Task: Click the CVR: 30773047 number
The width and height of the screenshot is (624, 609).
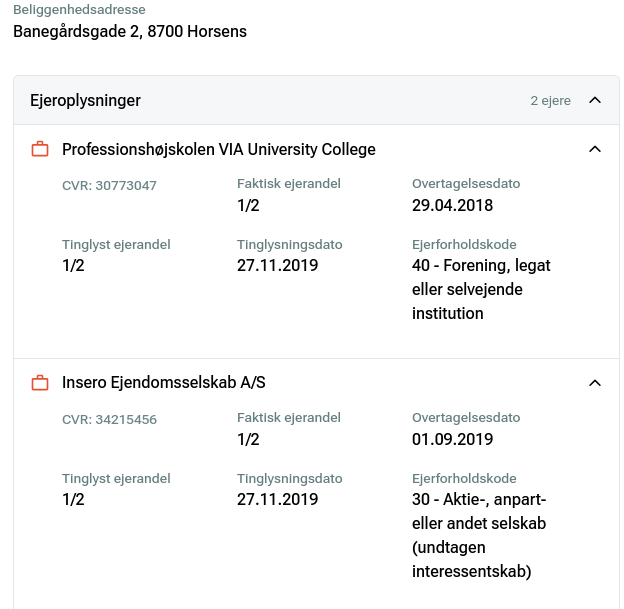Action: (109, 185)
